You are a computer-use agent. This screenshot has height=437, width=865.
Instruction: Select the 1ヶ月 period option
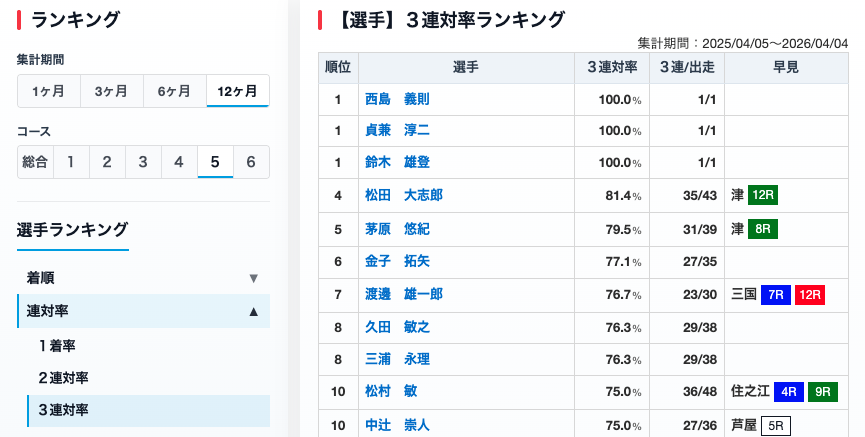point(48,91)
